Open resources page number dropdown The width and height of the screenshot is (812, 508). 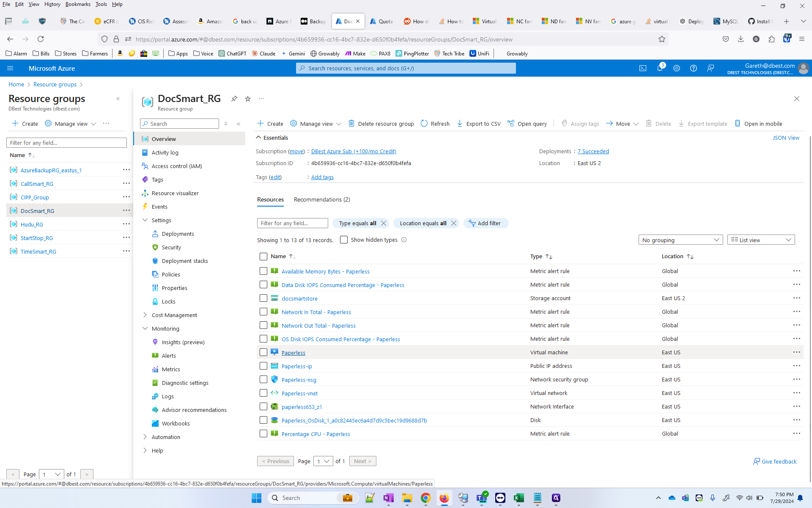pos(323,461)
